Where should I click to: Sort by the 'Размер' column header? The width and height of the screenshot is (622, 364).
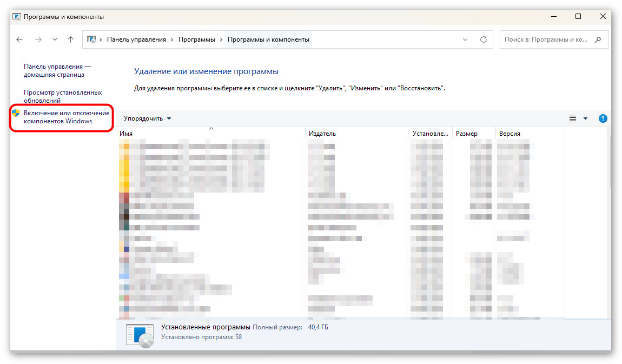[x=474, y=134]
